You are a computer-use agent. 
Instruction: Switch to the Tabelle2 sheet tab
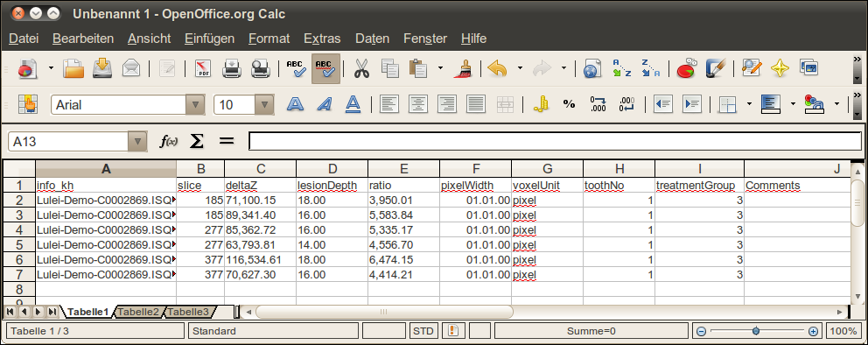click(138, 313)
